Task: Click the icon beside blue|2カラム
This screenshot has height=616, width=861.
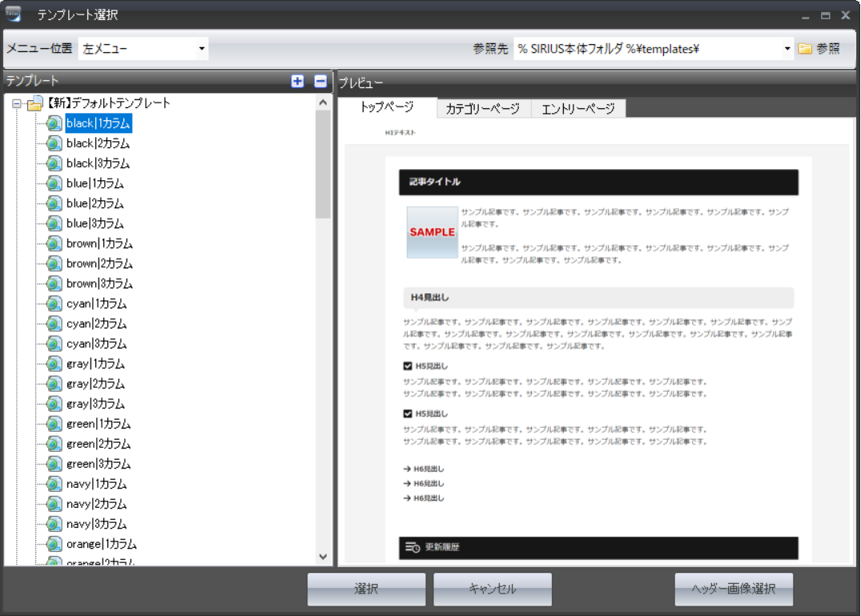Action: [54, 203]
